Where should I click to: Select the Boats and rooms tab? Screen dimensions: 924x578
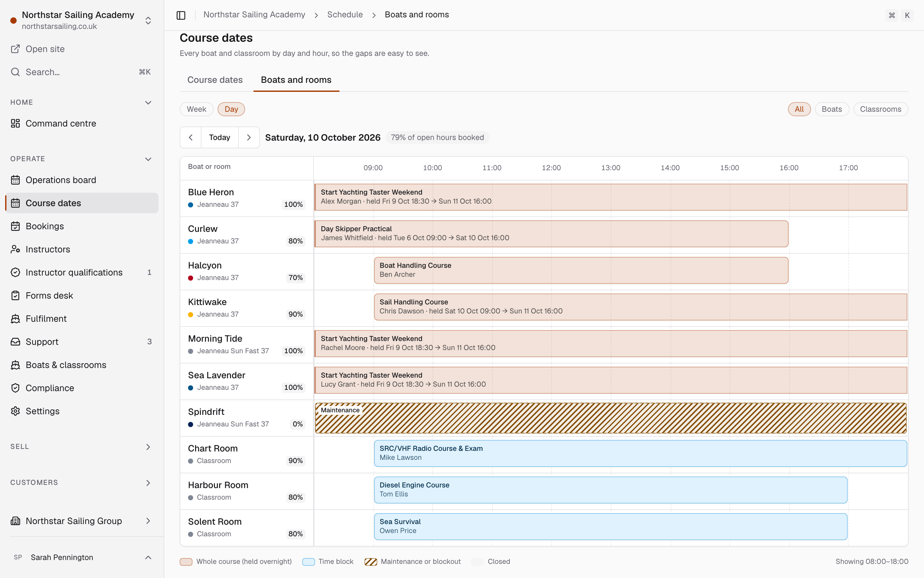coord(296,80)
